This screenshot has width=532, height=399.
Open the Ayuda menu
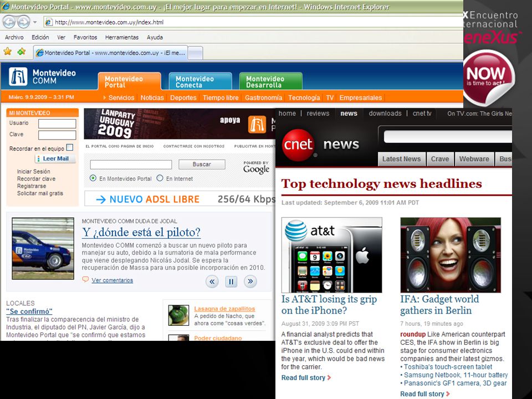[x=155, y=37]
